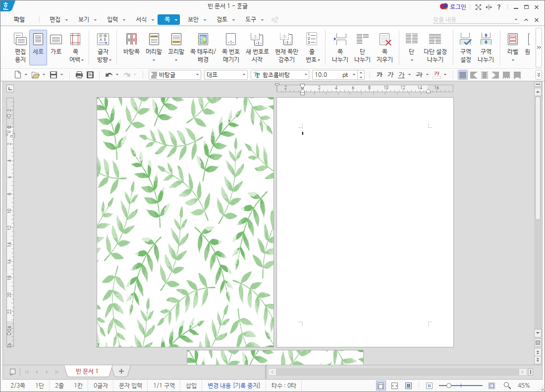Viewport: 545px width, 392px height.
Task: Click the 찾을 내용 search field
Action: point(473,20)
